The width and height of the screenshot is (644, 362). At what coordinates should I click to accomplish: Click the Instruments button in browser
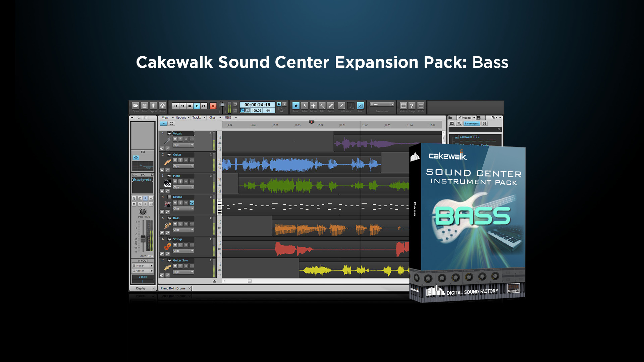coord(472,124)
